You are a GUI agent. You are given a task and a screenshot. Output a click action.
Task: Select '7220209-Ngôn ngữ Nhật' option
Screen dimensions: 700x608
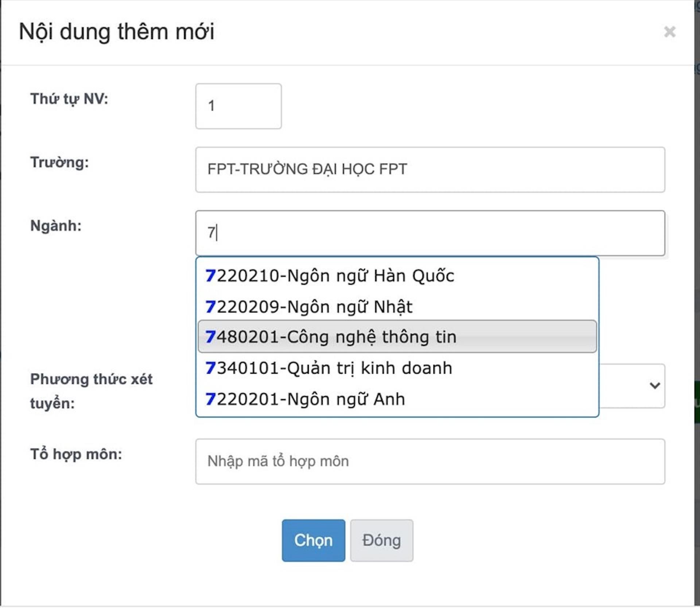(310, 306)
